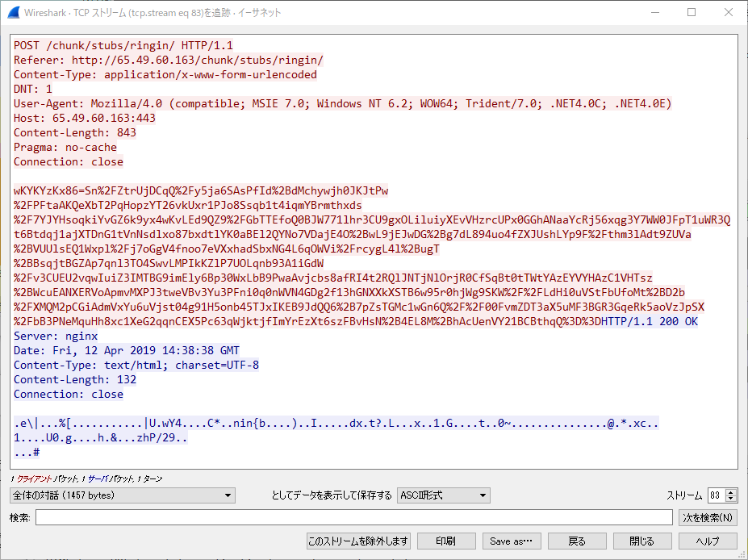Viewport: 748px width, 560px height.
Task: Click the 'HTTP/1.1 200 OK' response text
Action: (x=649, y=321)
